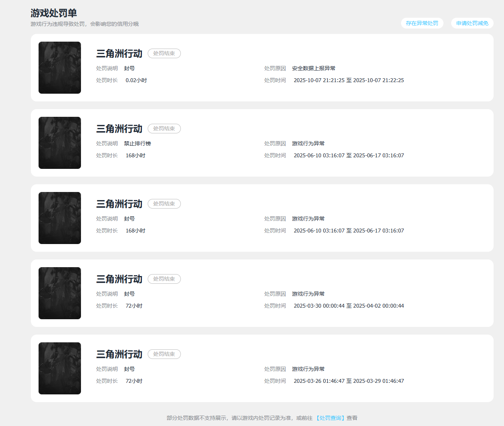
Task: Select the game thumbnail for the 2025-10-07 penalty
Action: [60, 67]
